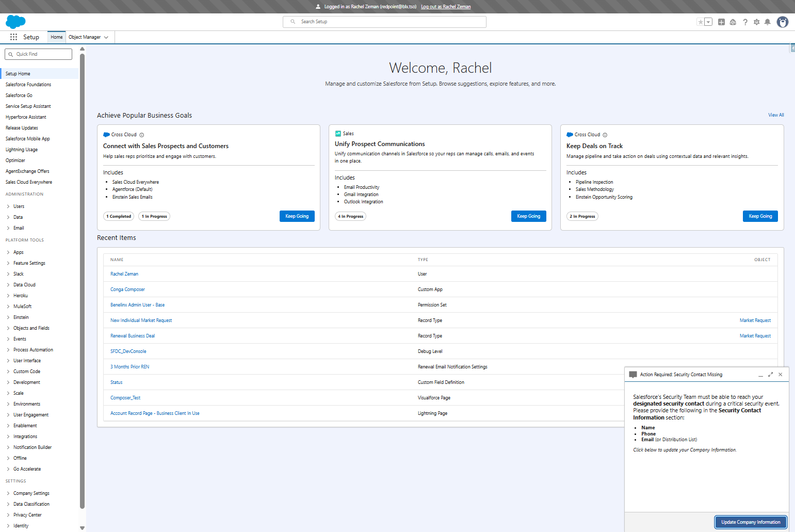Open the App Launcher grid icon
The height and width of the screenshot is (532, 795).
click(14, 37)
